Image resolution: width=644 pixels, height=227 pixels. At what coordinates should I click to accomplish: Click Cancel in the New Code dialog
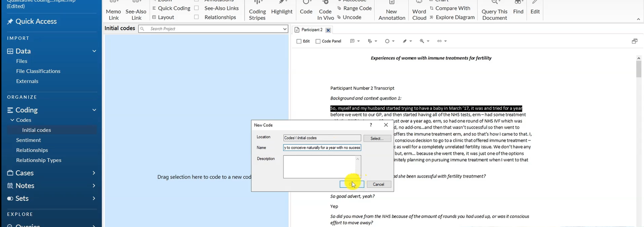(x=378, y=184)
